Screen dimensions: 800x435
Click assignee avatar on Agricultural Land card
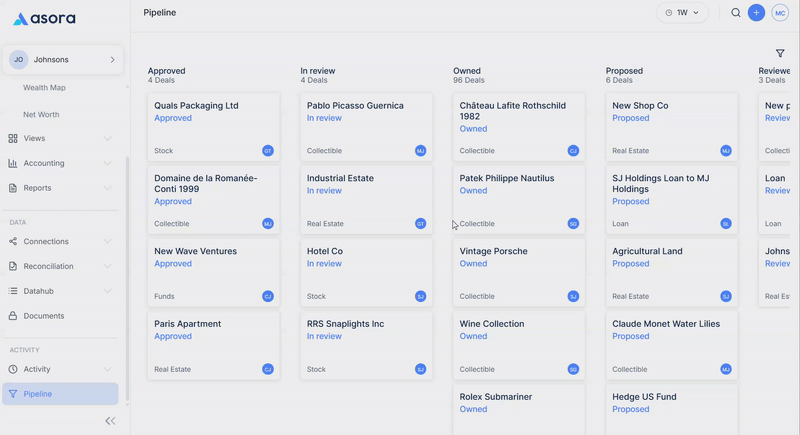726,296
